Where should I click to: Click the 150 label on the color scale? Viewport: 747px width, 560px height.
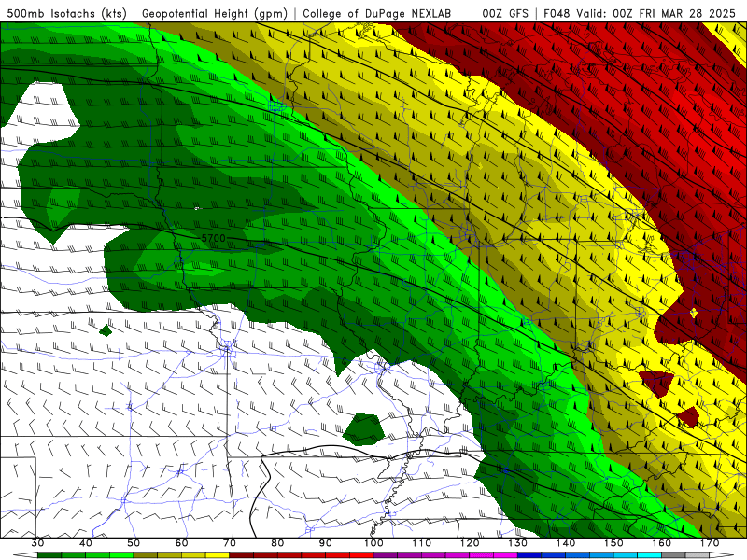tap(613, 543)
